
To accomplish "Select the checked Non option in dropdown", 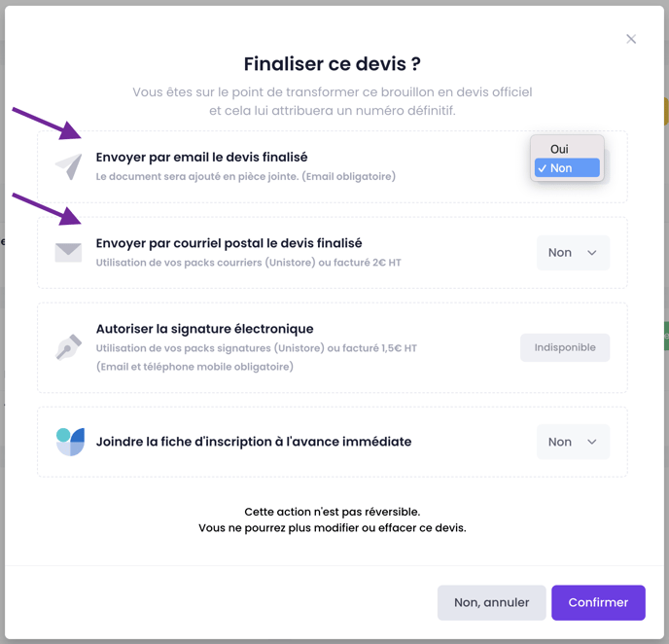I will pos(567,168).
